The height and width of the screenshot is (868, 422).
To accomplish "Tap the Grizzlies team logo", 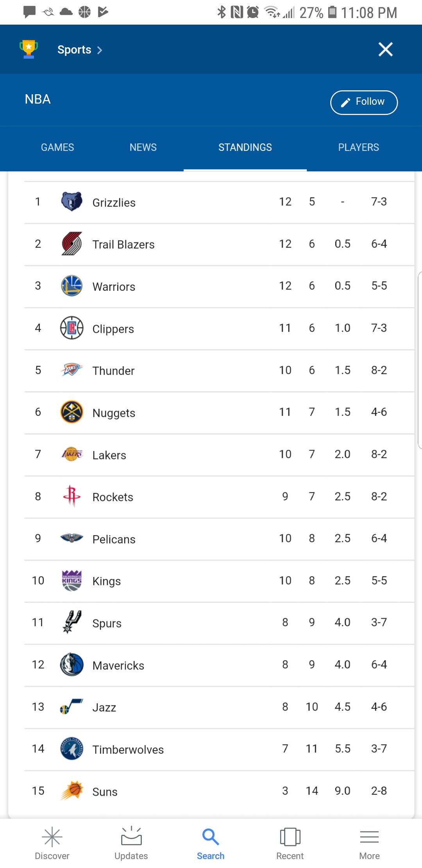I will [71, 202].
